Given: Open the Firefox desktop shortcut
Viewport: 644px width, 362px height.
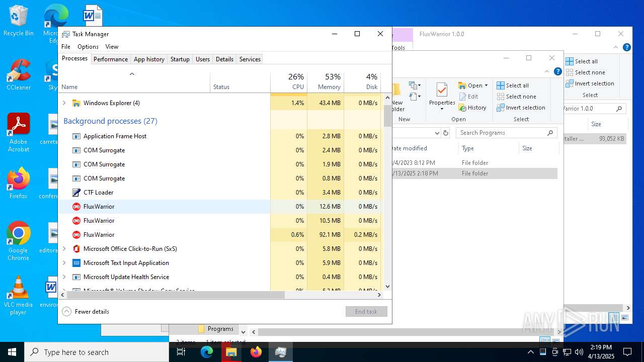Looking at the screenshot, I should [19, 183].
